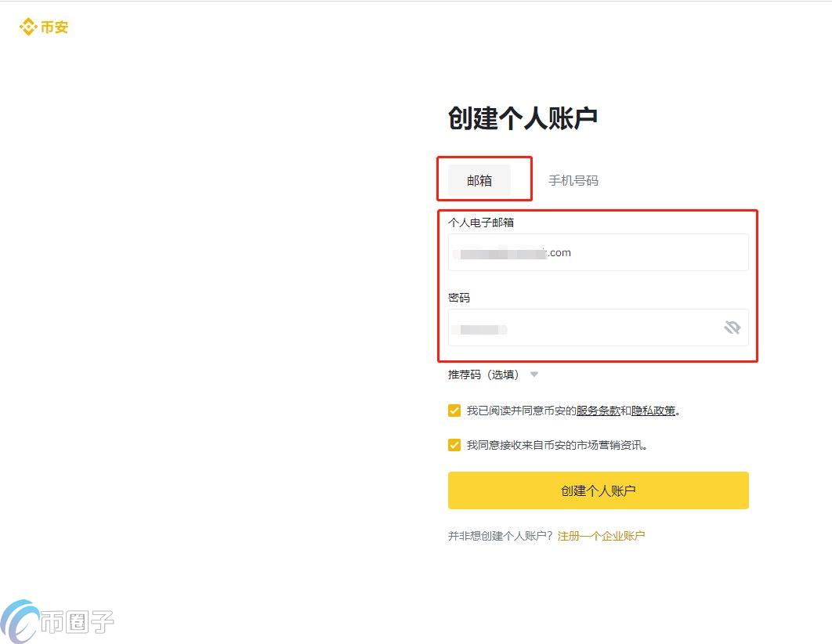The image size is (832, 644).
Task: Click the 币圈子 watermark logo
Action: tap(57, 621)
